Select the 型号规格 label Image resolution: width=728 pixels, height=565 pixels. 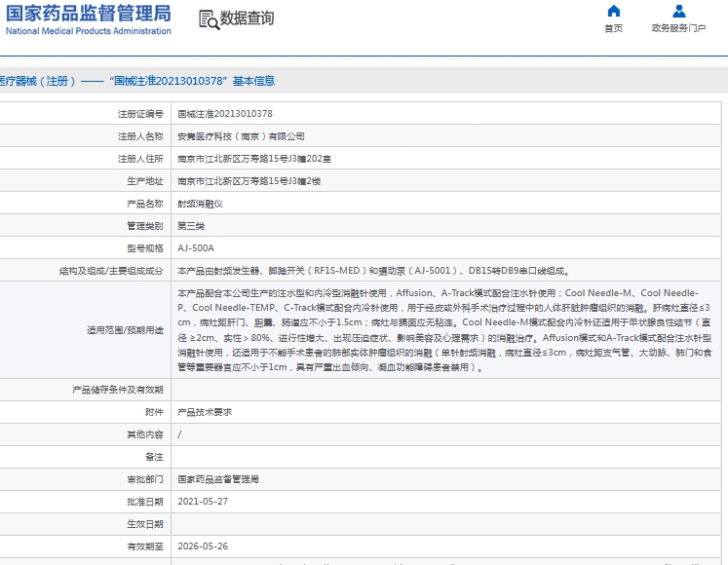(x=145, y=248)
